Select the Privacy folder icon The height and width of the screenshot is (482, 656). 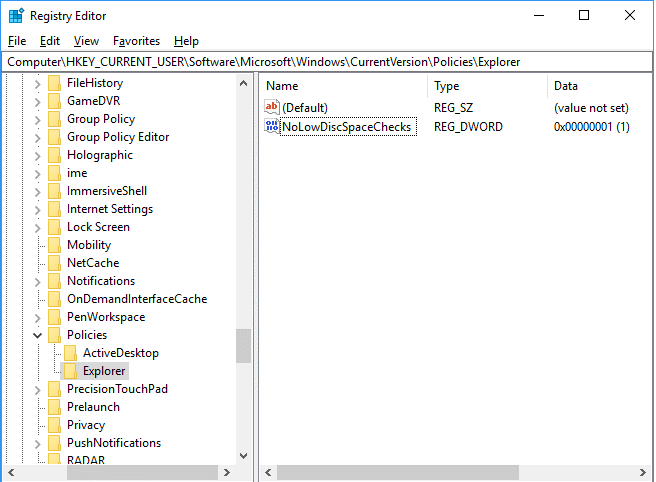pos(54,425)
